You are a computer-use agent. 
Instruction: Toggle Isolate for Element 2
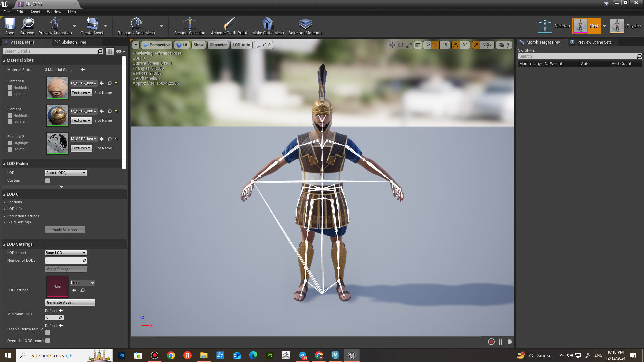tap(10, 149)
